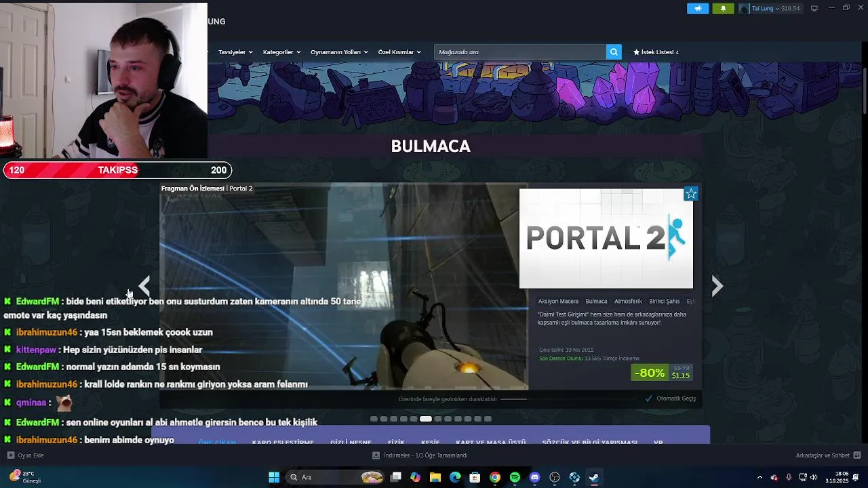This screenshot has height=488, width=868.
Task: Click the Task View taskbar icon
Action: coord(396,477)
